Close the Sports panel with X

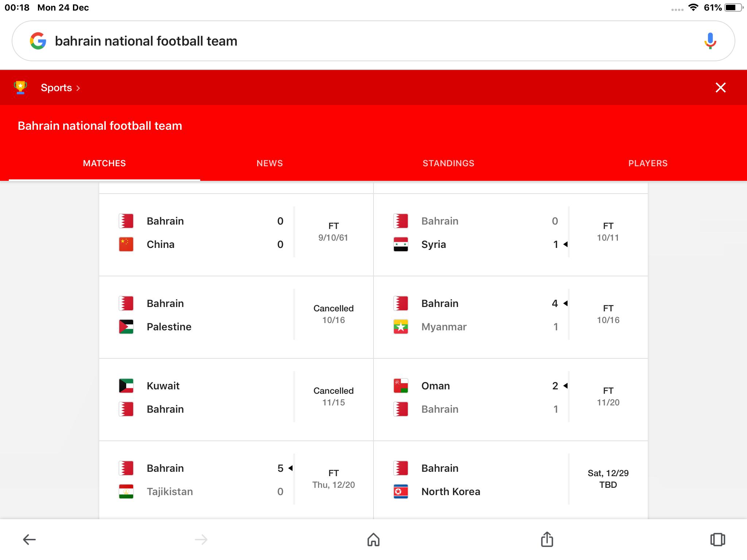tap(720, 87)
